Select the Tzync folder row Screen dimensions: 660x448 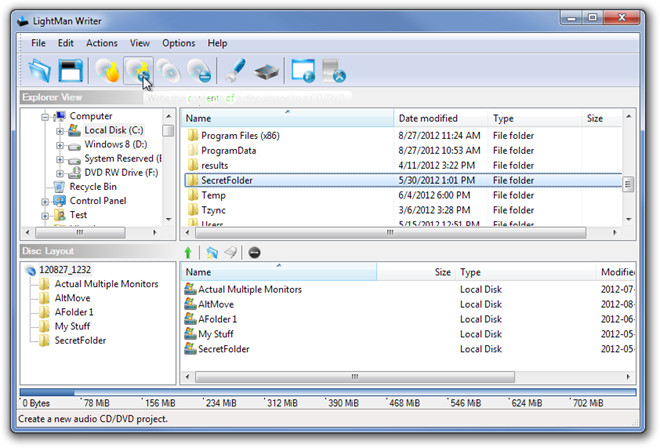coord(403,210)
